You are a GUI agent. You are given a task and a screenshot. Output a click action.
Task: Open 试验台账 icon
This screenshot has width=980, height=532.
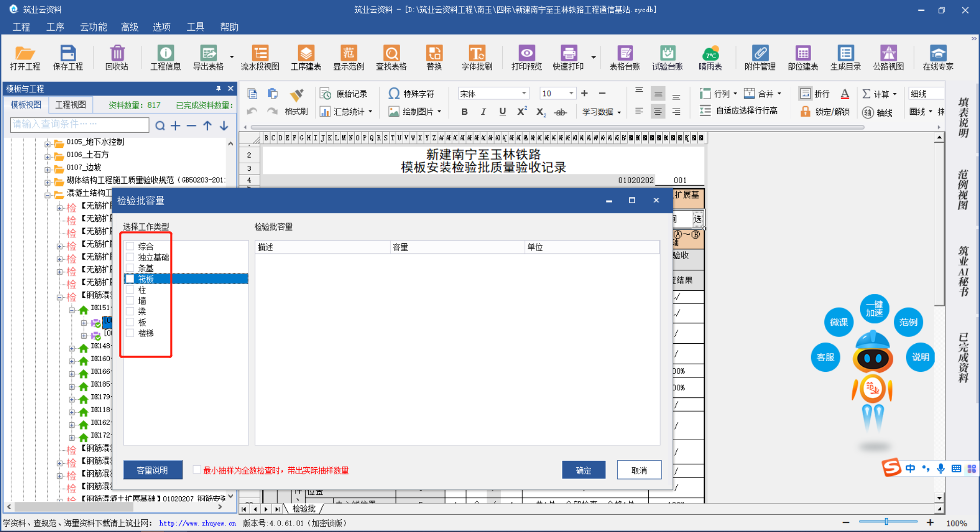(x=668, y=57)
